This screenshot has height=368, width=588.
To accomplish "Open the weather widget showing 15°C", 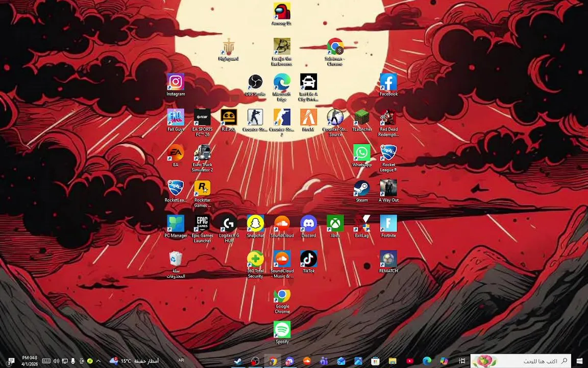I will click(x=134, y=361).
